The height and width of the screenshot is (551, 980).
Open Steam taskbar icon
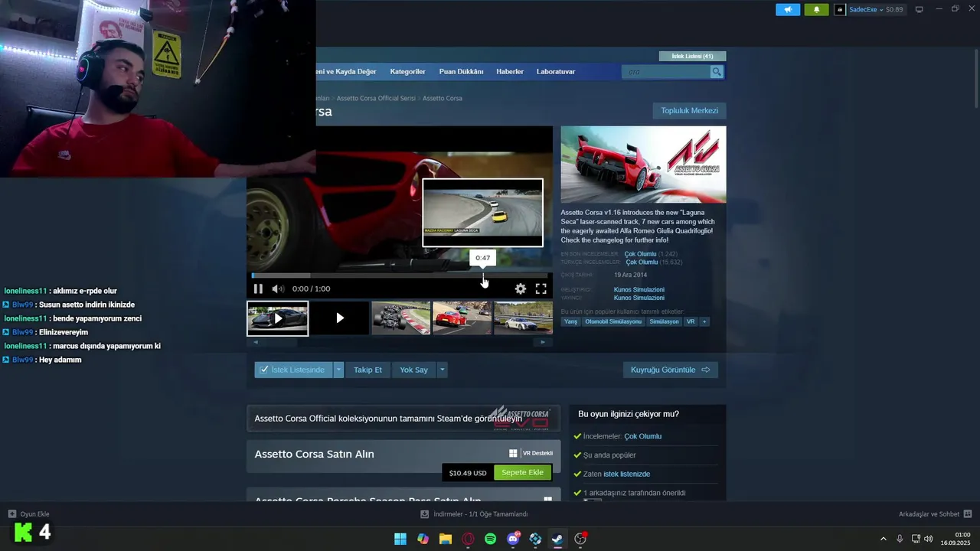(x=557, y=539)
